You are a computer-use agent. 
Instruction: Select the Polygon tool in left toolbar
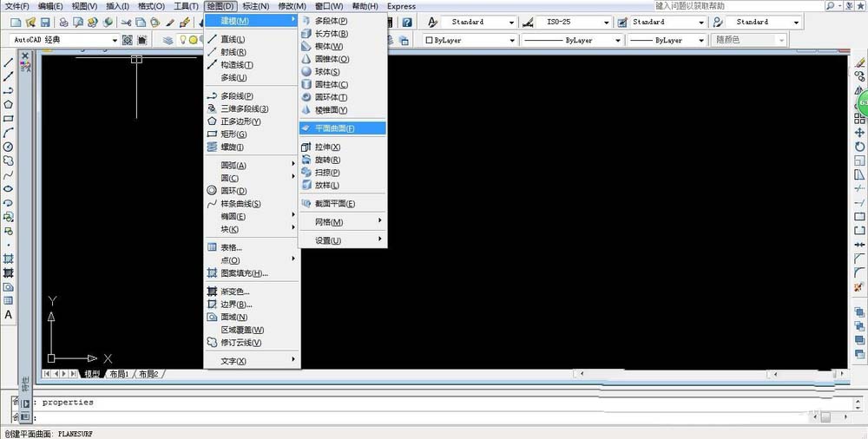[x=9, y=105]
